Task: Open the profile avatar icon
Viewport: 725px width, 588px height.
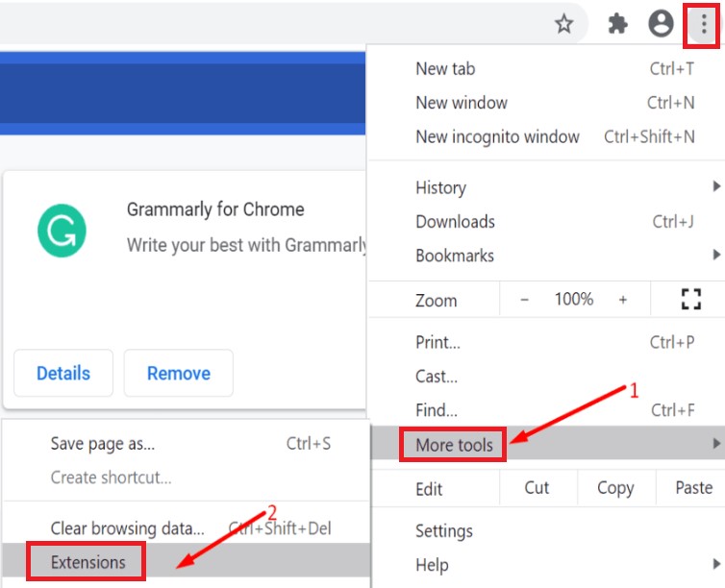Action: tap(661, 23)
